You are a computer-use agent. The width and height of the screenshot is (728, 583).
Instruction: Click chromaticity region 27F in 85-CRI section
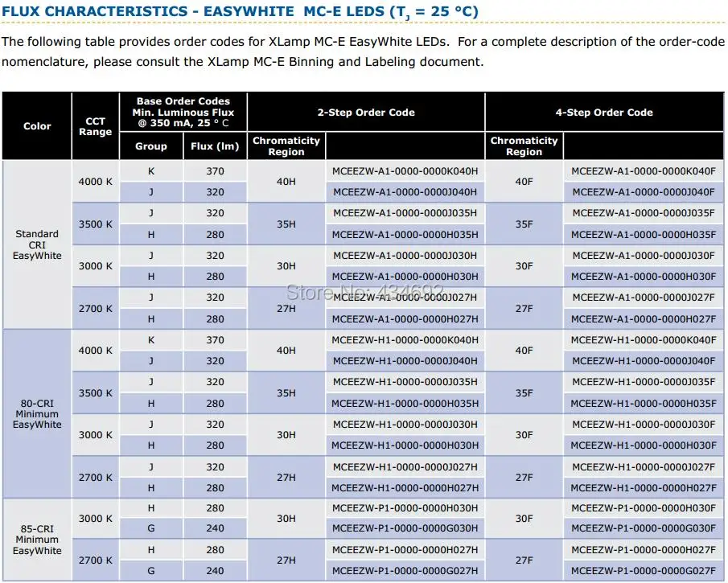(524, 560)
